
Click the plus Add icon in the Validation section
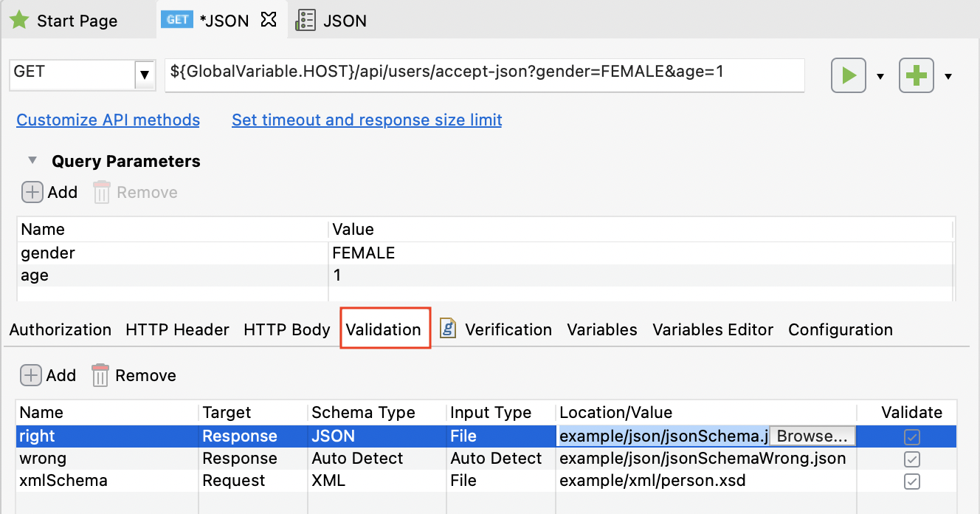tap(31, 375)
